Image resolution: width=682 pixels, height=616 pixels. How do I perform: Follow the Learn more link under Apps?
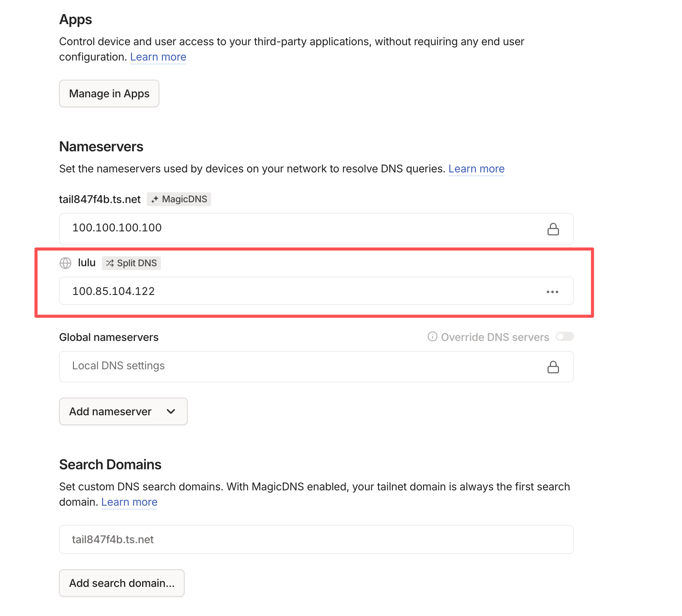point(158,57)
